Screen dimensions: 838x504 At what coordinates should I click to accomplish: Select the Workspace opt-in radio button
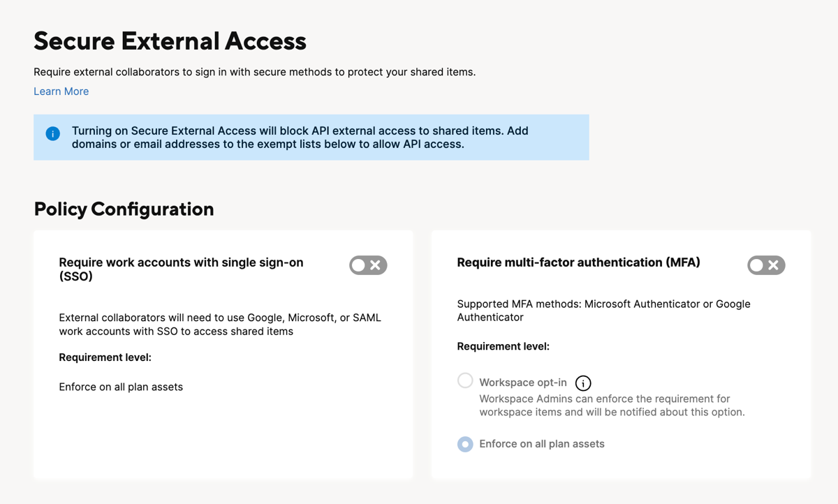pos(465,380)
